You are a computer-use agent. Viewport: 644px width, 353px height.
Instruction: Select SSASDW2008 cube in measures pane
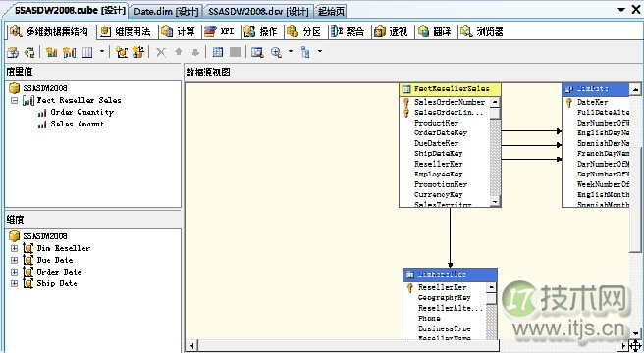pos(45,88)
